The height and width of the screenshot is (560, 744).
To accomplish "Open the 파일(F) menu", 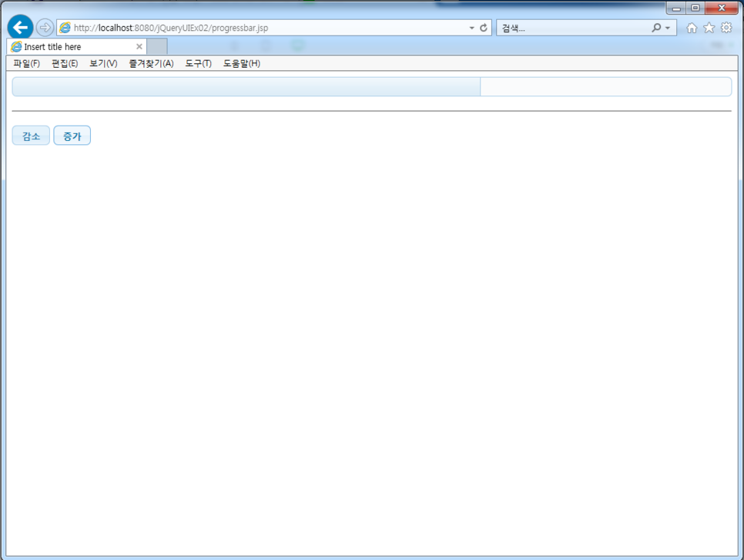I will pyautogui.click(x=26, y=64).
